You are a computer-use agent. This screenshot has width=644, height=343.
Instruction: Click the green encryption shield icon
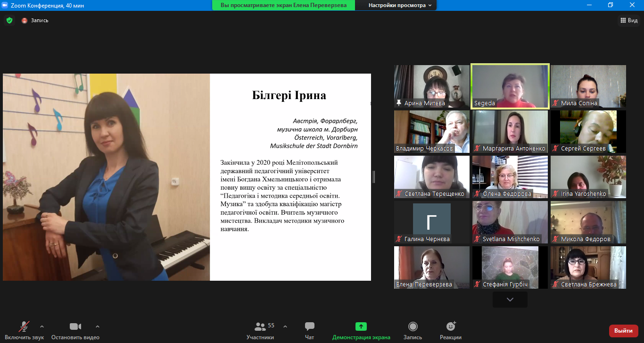point(9,20)
